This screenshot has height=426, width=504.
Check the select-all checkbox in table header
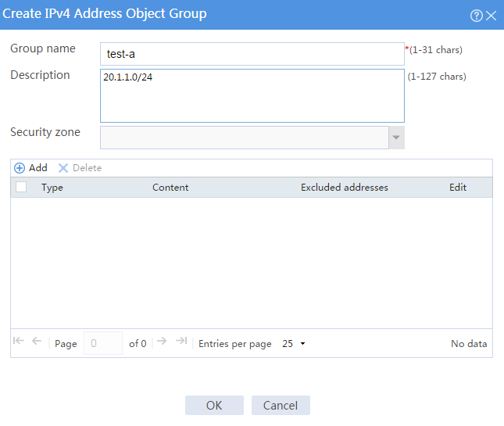(21, 187)
